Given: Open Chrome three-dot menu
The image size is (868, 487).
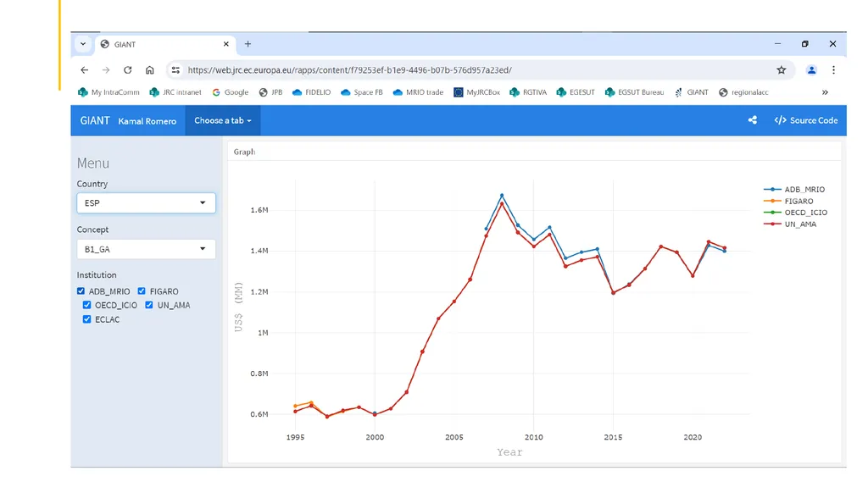Looking at the screenshot, I should pyautogui.click(x=833, y=70).
